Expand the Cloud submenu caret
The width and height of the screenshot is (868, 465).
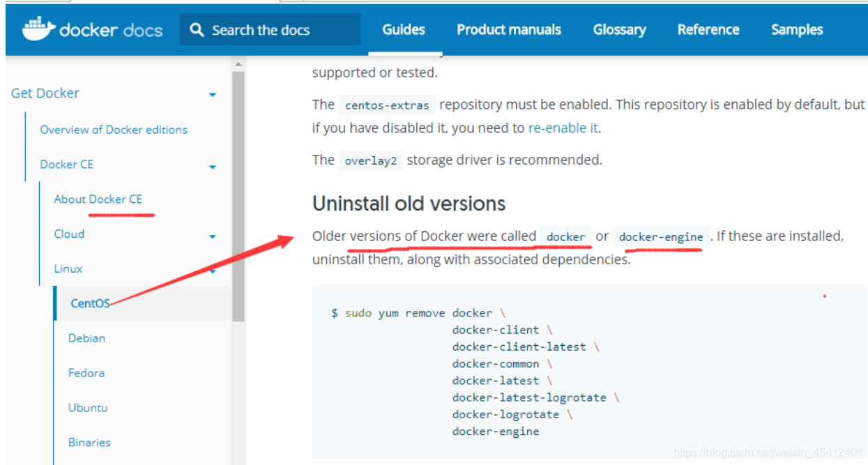point(213,237)
